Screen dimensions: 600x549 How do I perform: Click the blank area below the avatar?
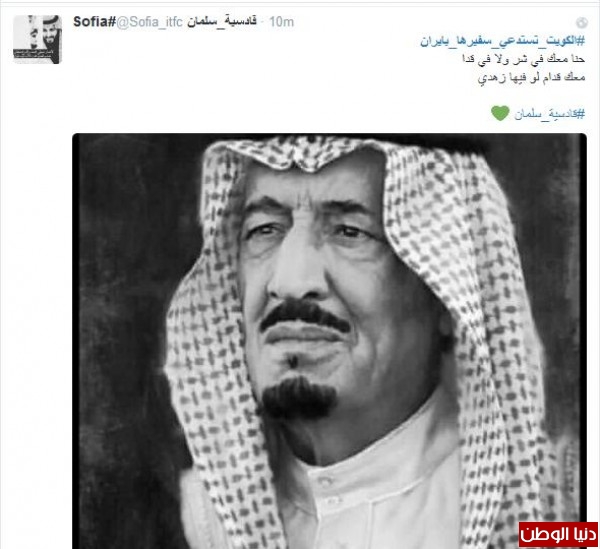38,268
